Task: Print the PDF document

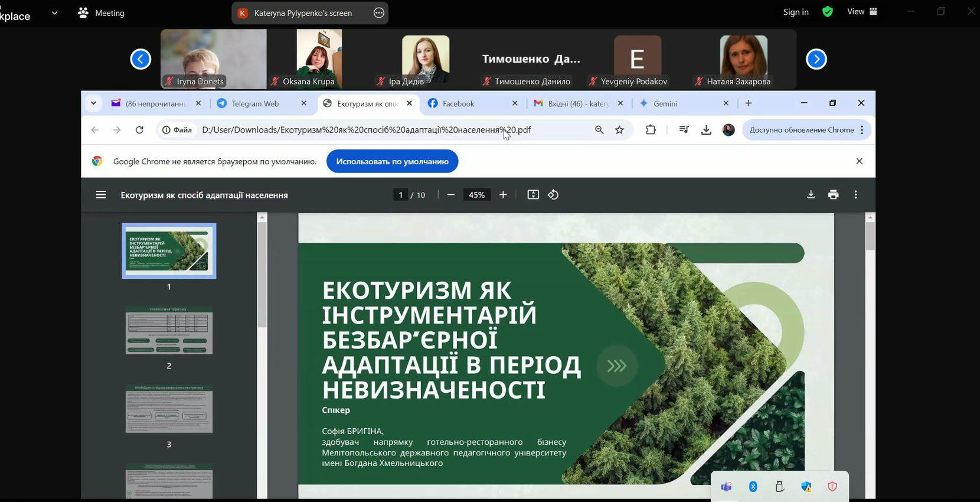Action: point(833,195)
